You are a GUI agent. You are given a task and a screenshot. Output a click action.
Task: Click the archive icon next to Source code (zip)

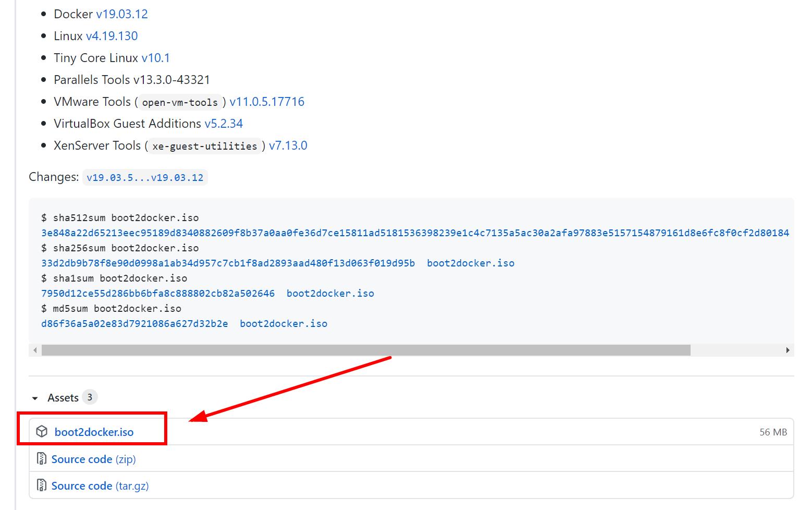tap(42, 458)
